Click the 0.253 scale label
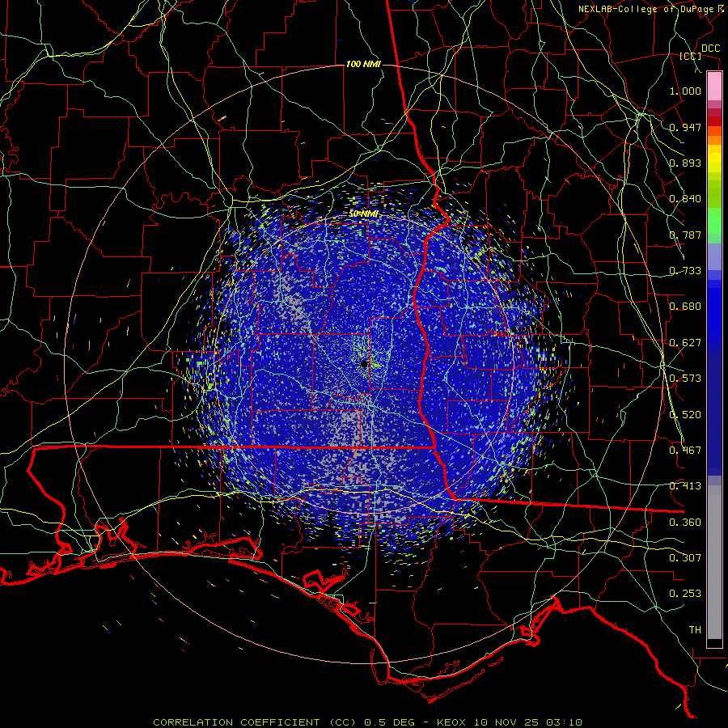 (x=685, y=594)
